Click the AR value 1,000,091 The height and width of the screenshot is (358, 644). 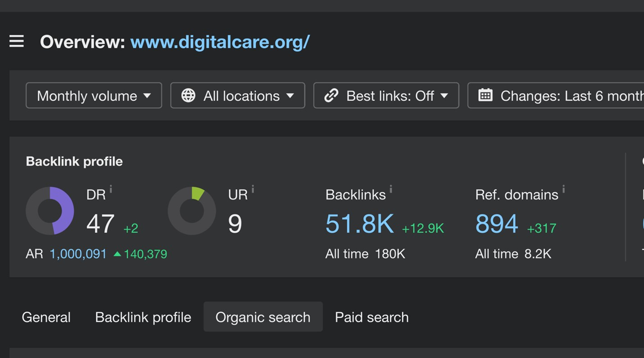point(78,254)
